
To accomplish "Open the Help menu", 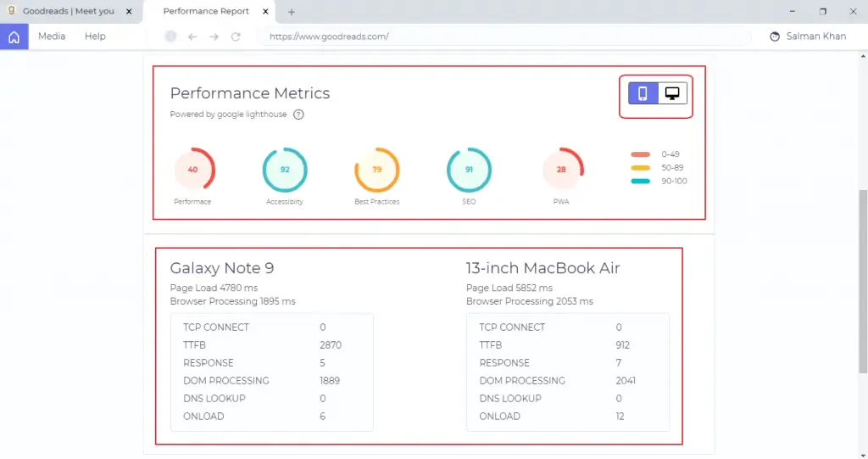I will (95, 36).
